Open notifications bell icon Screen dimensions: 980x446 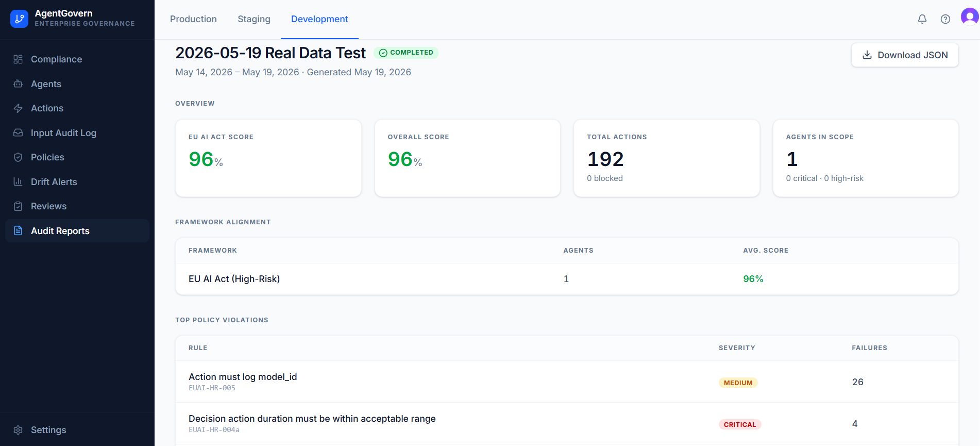(922, 19)
